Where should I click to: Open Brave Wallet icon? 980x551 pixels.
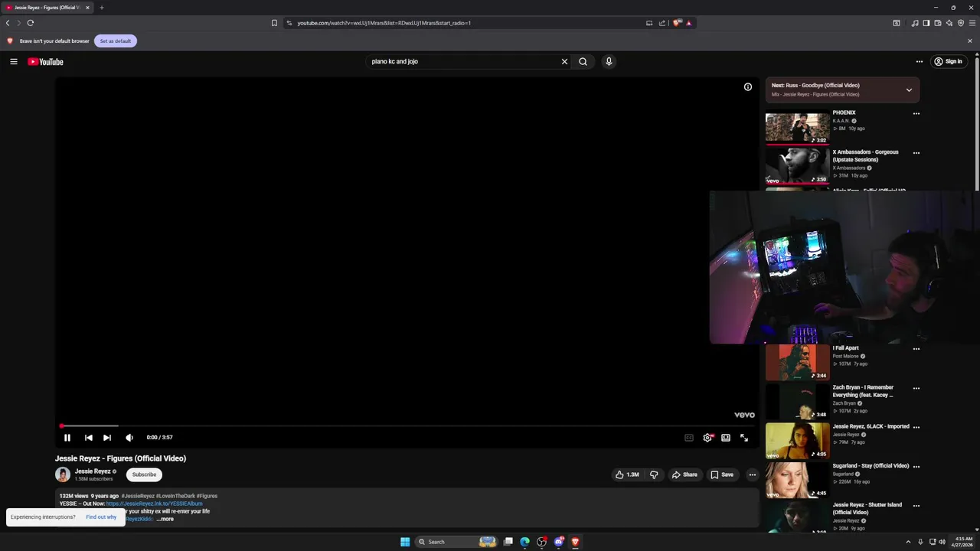[x=937, y=23]
